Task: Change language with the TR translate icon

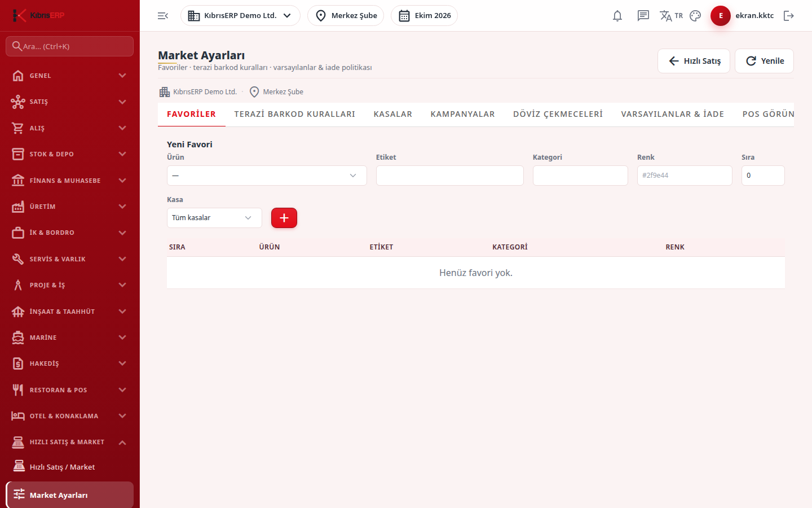Action: click(x=671, y=16)
